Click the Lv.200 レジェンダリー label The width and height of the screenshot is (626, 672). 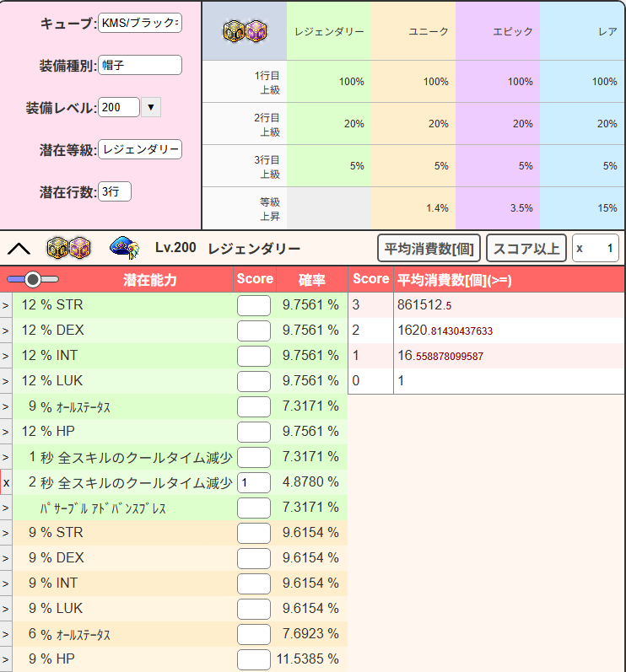pos(228,248)
